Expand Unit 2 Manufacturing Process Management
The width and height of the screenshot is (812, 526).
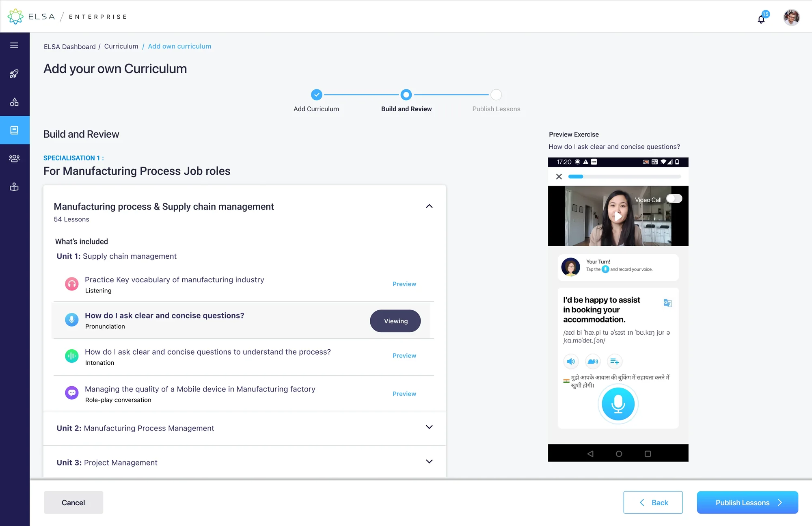coord(429,427)
